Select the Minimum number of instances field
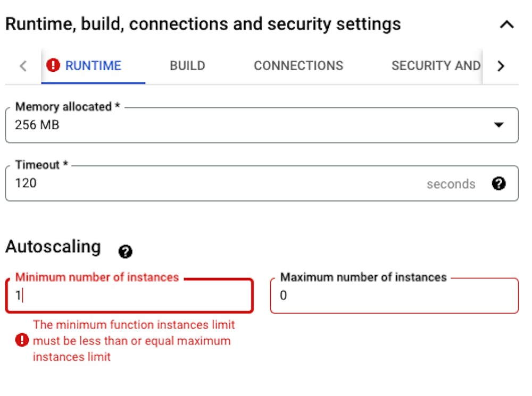This screenshot has width=532, height=396. click(x=128, y=296)
